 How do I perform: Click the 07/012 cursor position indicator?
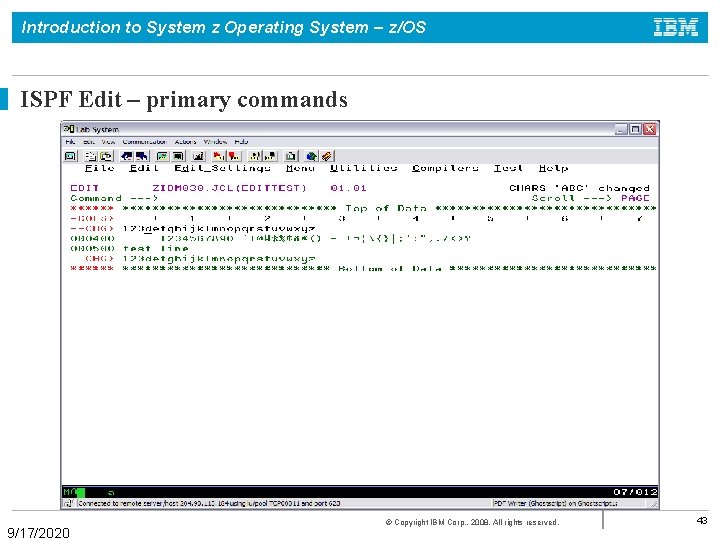click(x=635, y=492)
